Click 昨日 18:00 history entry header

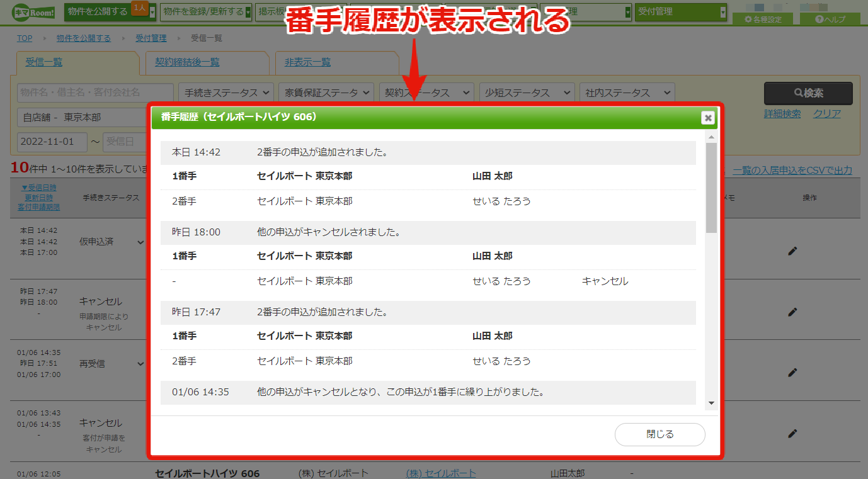[x=428, y=232]
